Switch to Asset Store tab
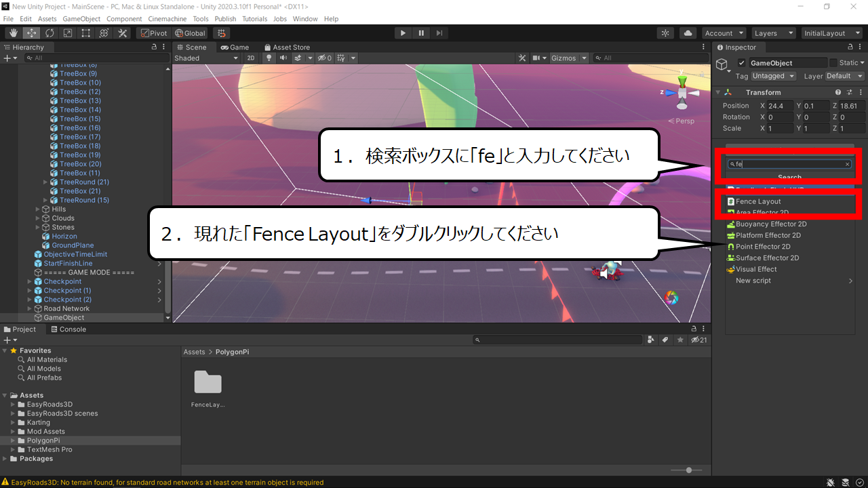 point(287,47)
